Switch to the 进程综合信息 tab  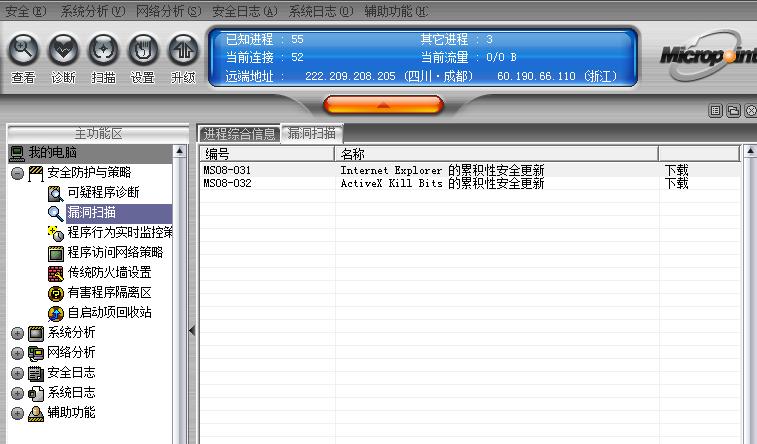point(239,134)
